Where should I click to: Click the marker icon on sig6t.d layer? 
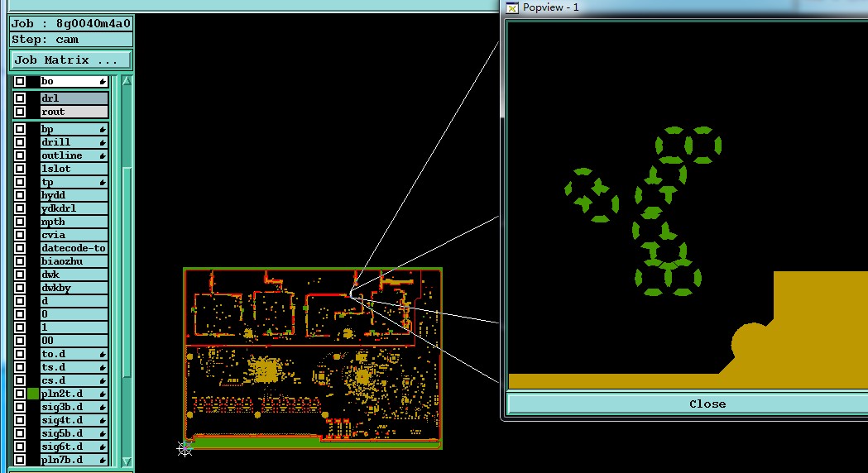(x=103, y=447)
